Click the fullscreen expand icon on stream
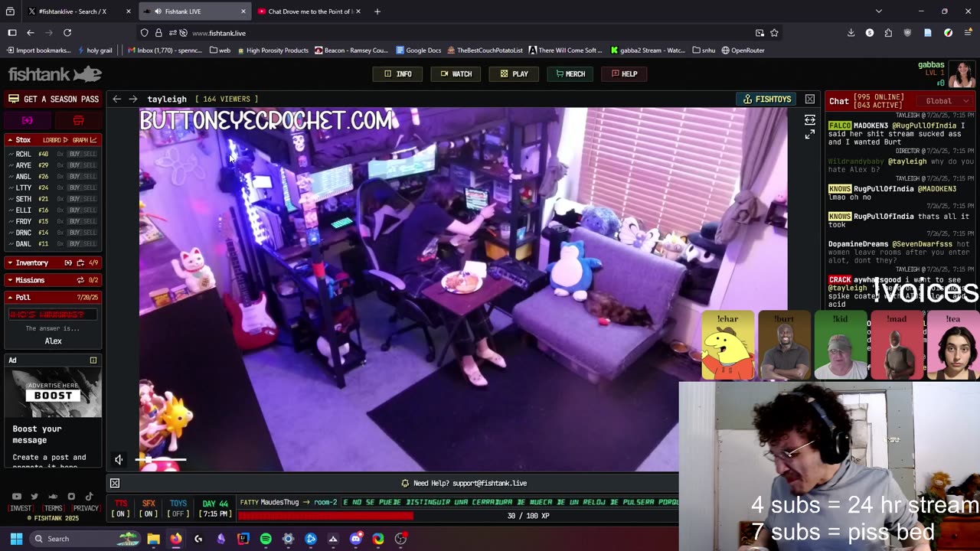Image resolution: width=980 pixels, height=551 pixels. coord(810,135)
